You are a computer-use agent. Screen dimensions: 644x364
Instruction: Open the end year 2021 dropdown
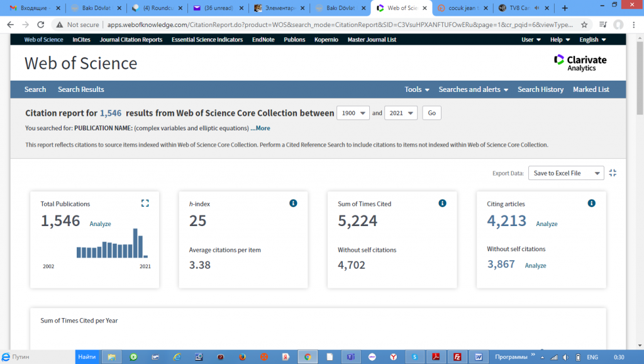(x=401, y=113)
